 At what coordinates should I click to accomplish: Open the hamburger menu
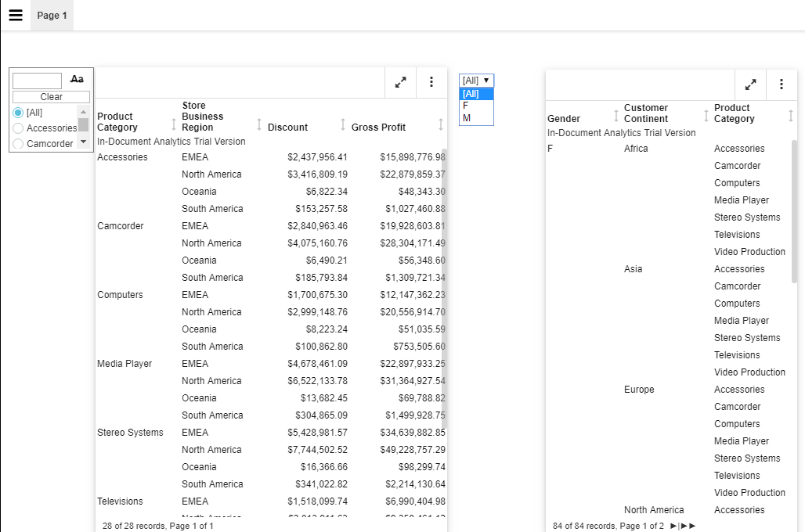pos(16,16)
